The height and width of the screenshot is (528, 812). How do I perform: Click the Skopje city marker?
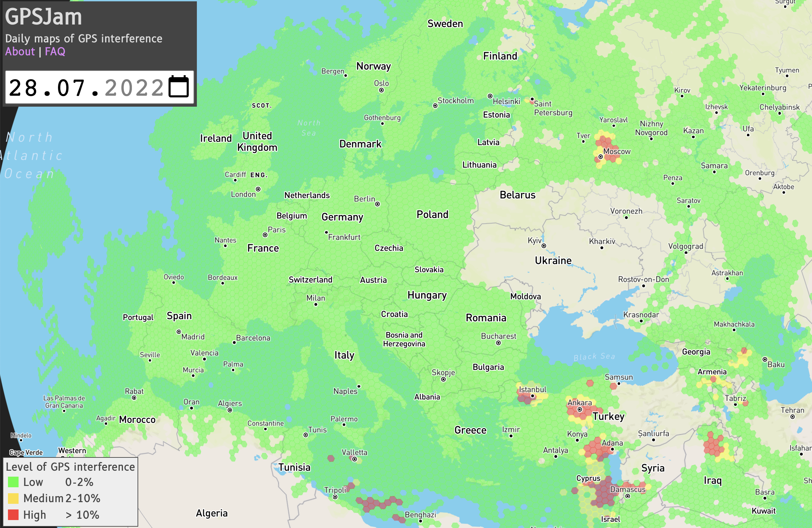[x=443, y=379]
